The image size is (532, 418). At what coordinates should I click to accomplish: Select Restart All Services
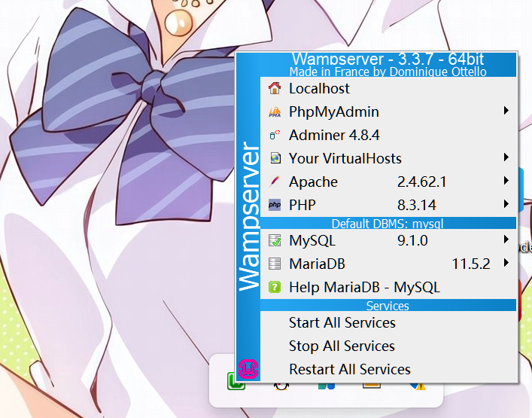(x=349, y=369)
